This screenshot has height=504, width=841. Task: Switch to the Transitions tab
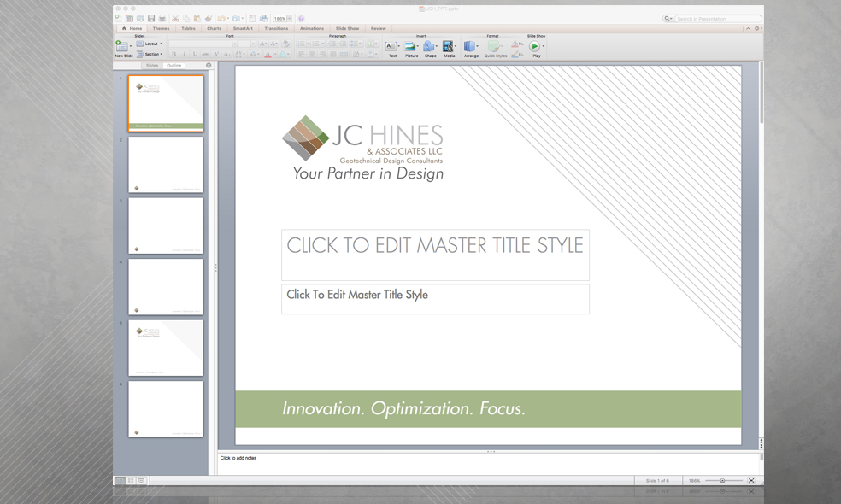click(276, 28)
